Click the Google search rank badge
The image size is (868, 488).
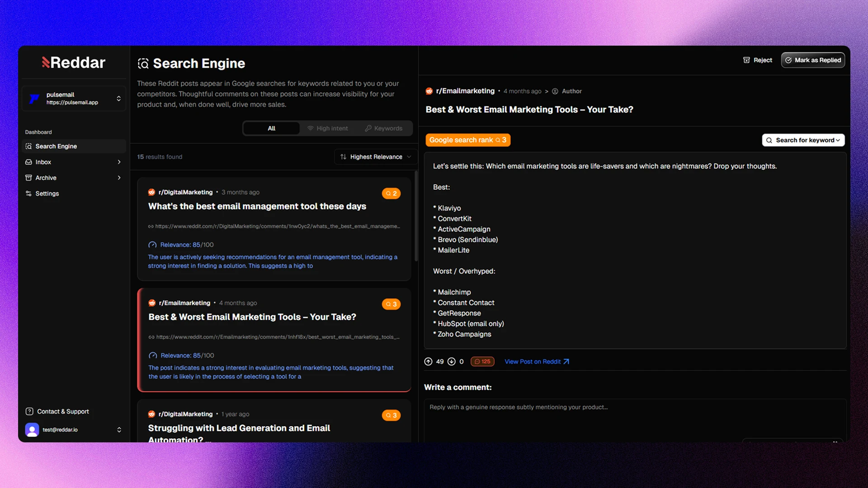click(467, 140)
